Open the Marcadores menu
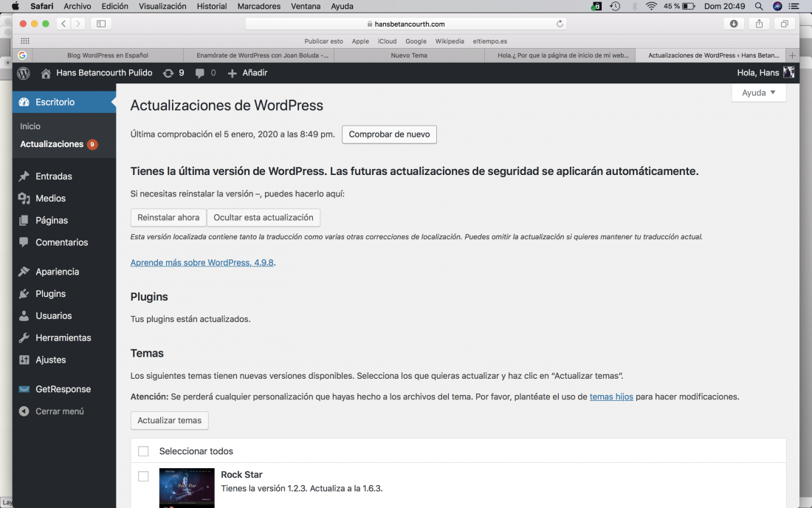The width and height of the screenshot is (812, 508). click(258, 6)
